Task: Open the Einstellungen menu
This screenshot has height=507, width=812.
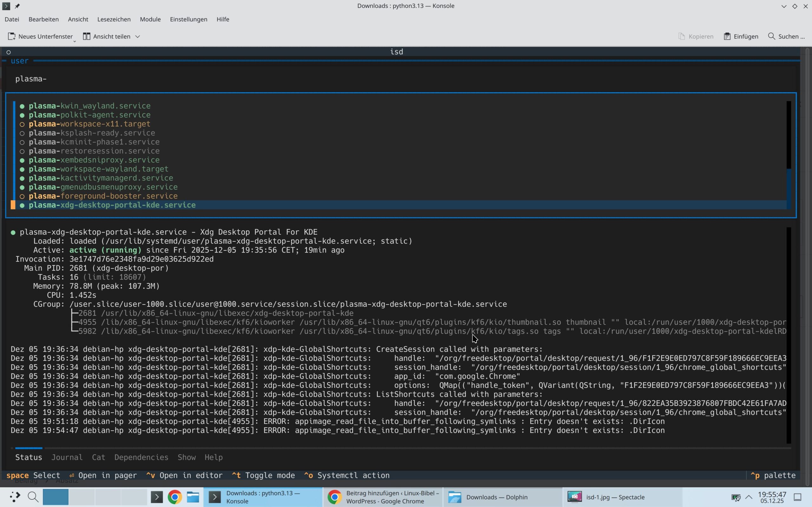Action: coord(188,19)
